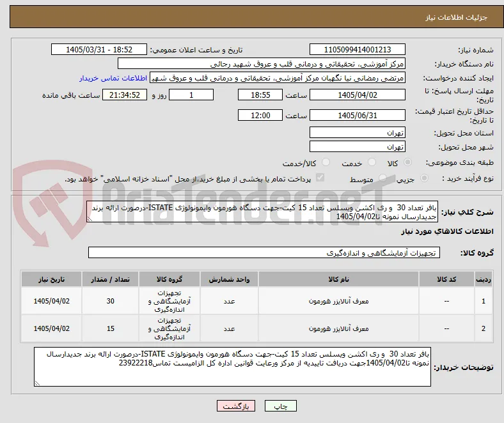Click the buyer organization name field
This screenshot has height=423, width=504.
coord(261,64)
